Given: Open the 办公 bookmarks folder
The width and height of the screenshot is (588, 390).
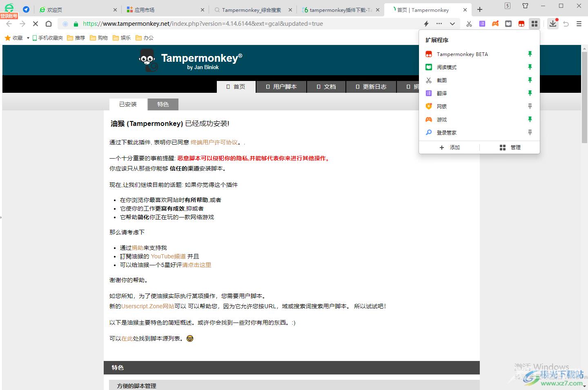Looking at the screenshot, I should [x=145, y=38].
